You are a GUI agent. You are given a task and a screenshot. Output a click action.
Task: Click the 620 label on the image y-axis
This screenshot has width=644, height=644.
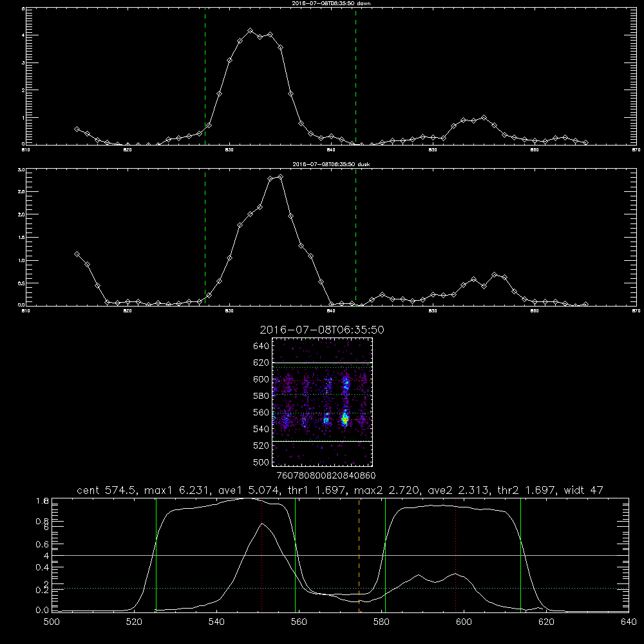[261, 363]
